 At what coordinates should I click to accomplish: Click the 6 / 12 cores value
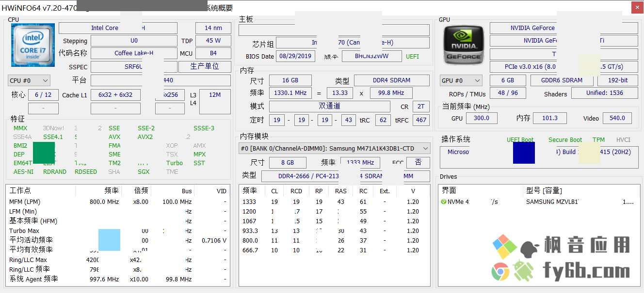click(x=43, y=95)
